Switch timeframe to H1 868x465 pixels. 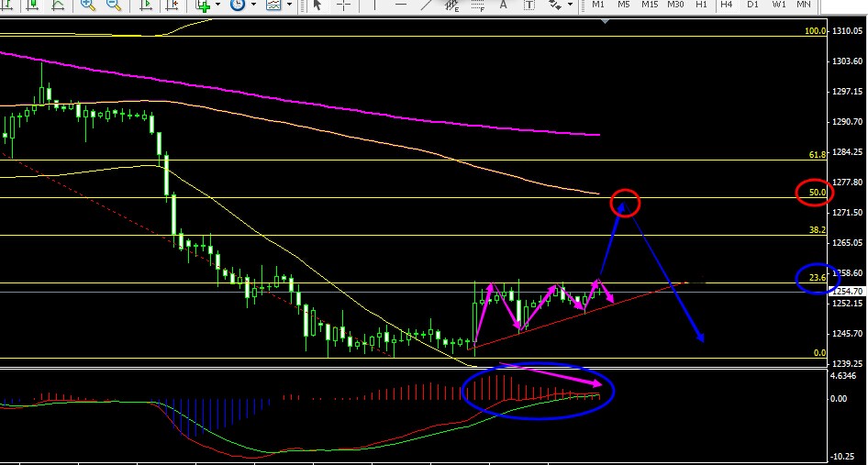(701, 5)
